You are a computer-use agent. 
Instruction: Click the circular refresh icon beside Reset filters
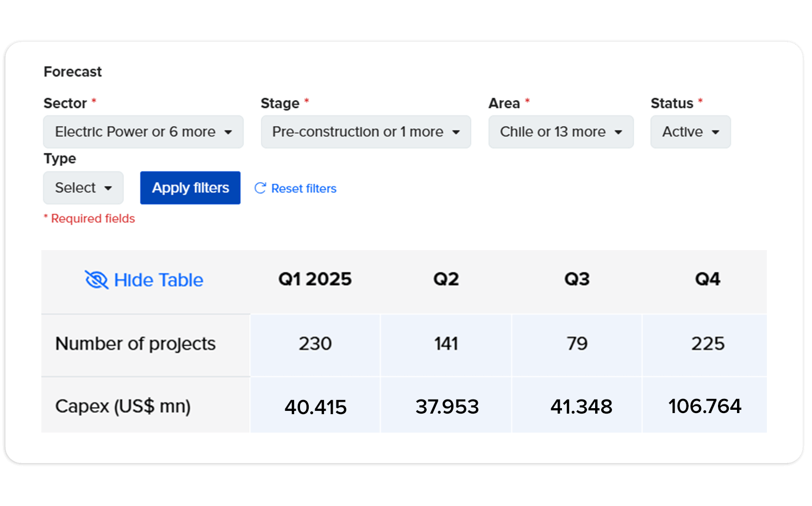point(260,188)
